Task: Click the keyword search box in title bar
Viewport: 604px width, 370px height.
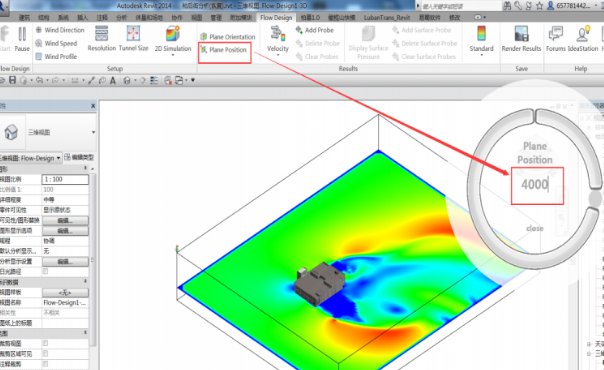Action: [x=461, y=6]
